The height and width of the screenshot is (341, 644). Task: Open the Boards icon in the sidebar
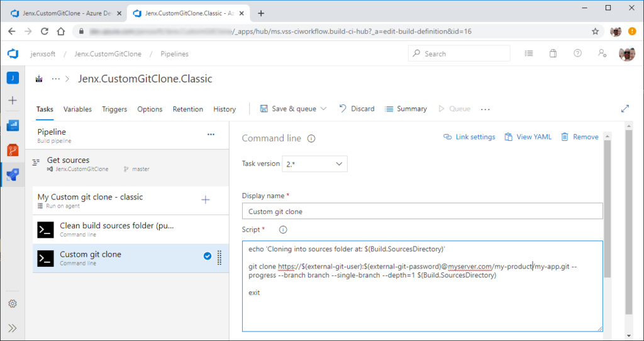click(x=13, y=125)
